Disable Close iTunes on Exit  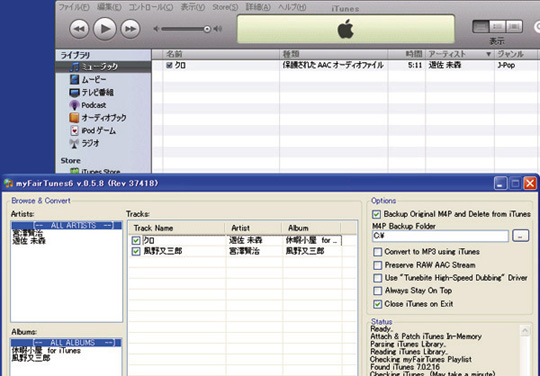378,304
